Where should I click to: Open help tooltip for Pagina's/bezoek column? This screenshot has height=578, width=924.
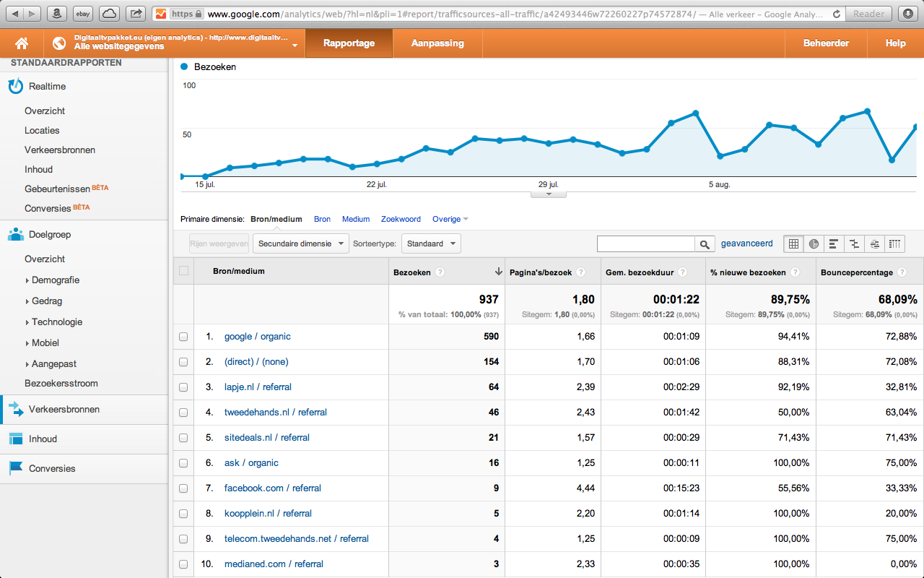click(580, 272)
